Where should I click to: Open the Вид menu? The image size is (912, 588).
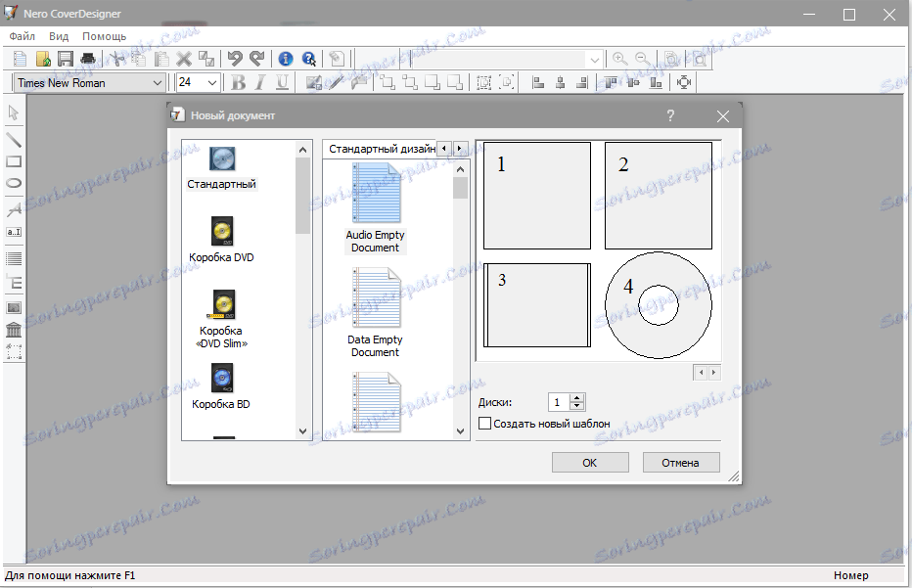[x=59, y=36]
